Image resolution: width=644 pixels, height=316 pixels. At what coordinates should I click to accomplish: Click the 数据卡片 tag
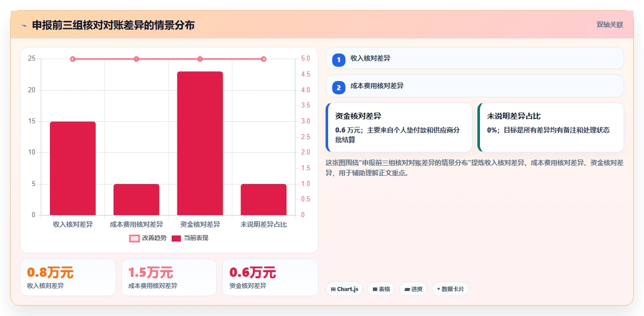450,289
